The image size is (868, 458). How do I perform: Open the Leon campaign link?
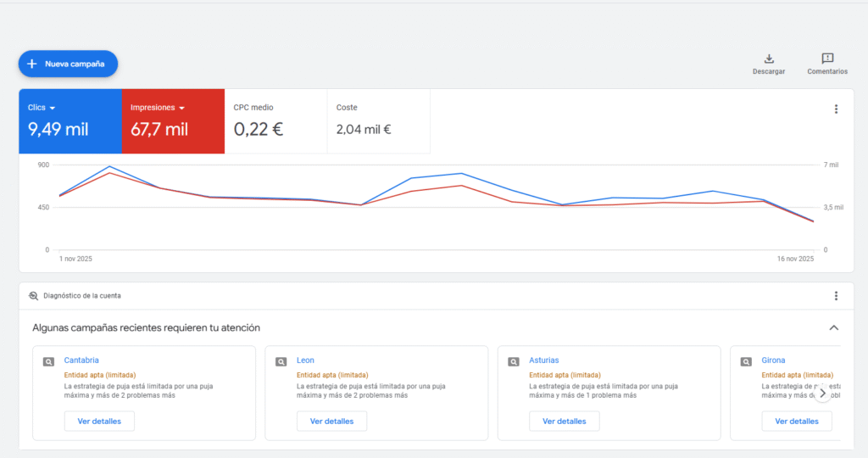point(305,360)
